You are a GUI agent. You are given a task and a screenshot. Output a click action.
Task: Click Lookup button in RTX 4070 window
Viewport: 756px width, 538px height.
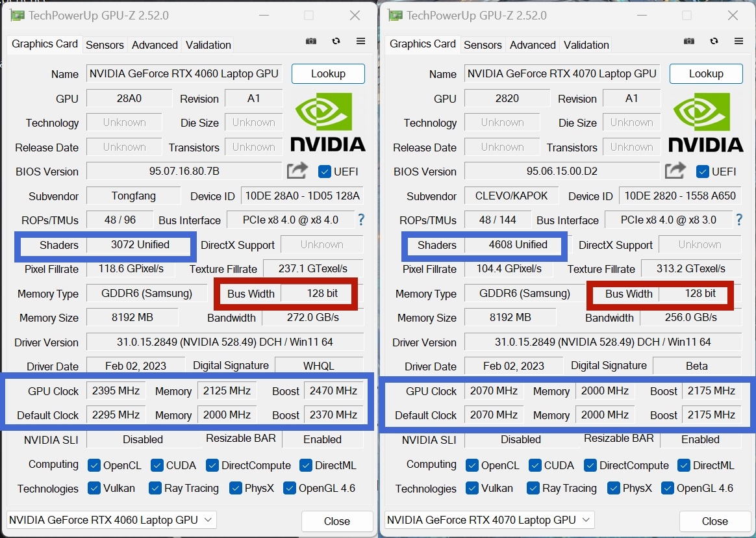[x=706, y=74]
